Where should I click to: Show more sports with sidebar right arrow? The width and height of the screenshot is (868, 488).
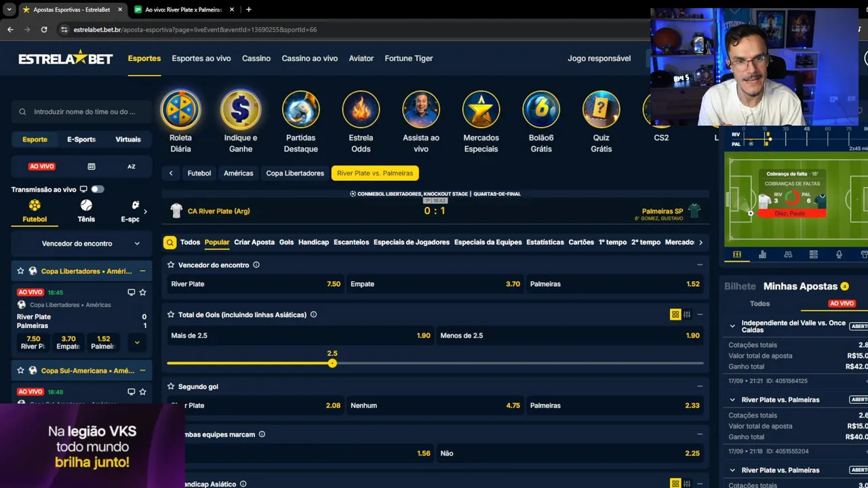click(x=145, y=211)
